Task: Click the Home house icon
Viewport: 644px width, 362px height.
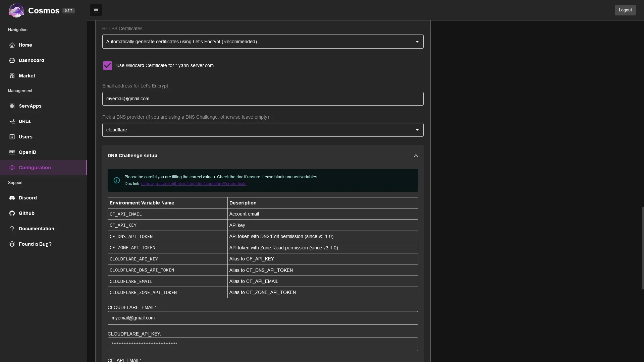Action: click(12, 45)
